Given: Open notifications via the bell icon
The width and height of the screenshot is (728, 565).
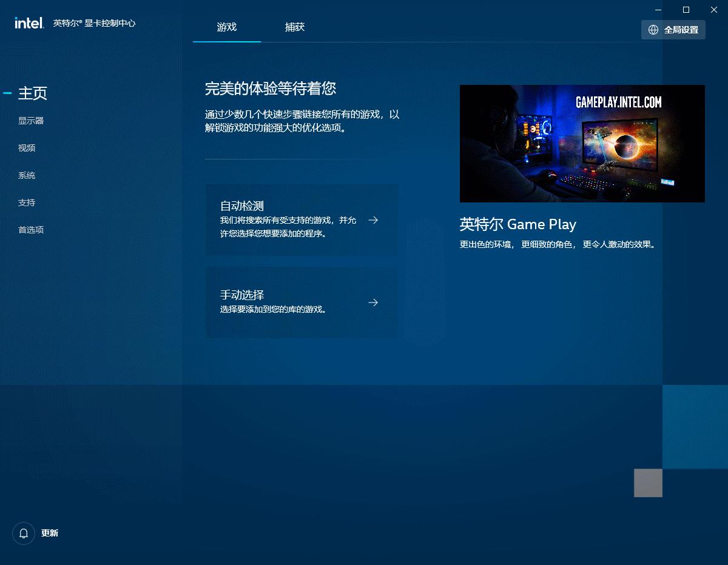Looking at the screenshot, I should pyautogui.click(x=24, y=533).
